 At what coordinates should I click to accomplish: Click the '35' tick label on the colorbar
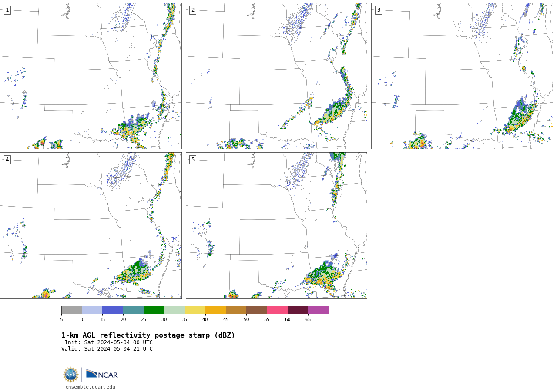point(185,320)
